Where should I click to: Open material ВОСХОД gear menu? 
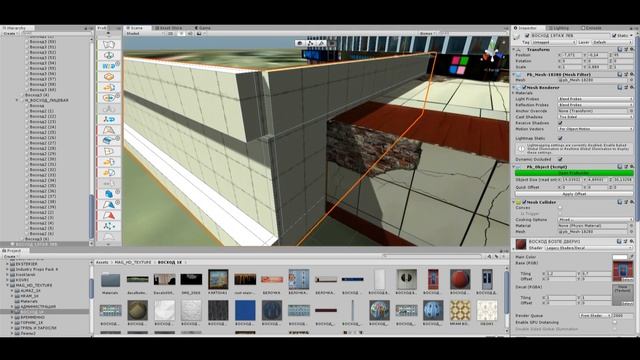(631, 242)
